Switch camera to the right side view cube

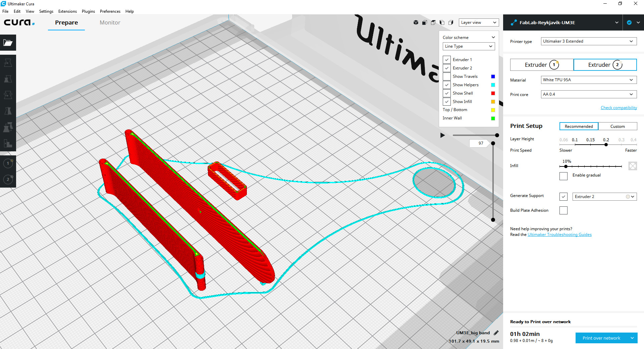(451, 22)
